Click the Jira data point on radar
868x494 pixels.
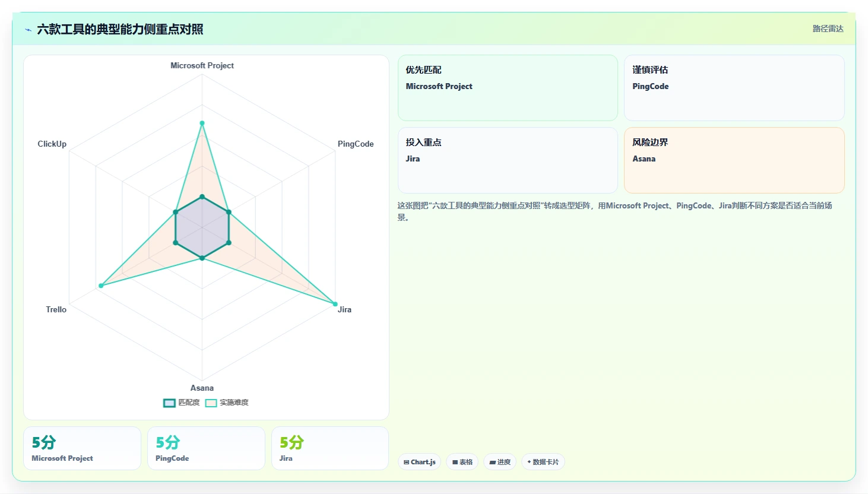[335, 304]
